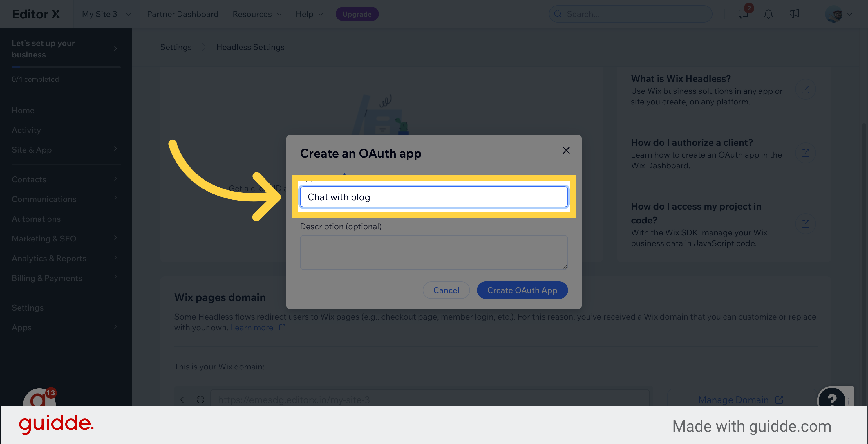Click the search magnifier in the top bar
The width and height of the screenshot is (868, 444).
[x=558, y=14]
